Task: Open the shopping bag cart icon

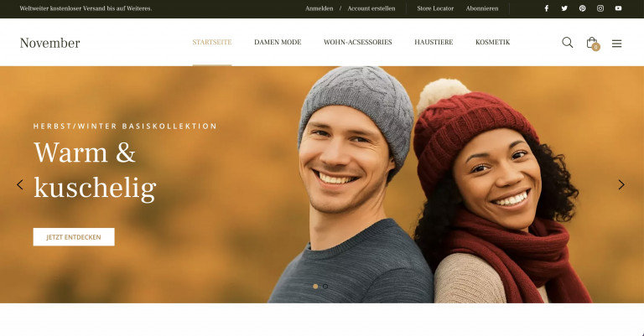Action: point(592,43)
